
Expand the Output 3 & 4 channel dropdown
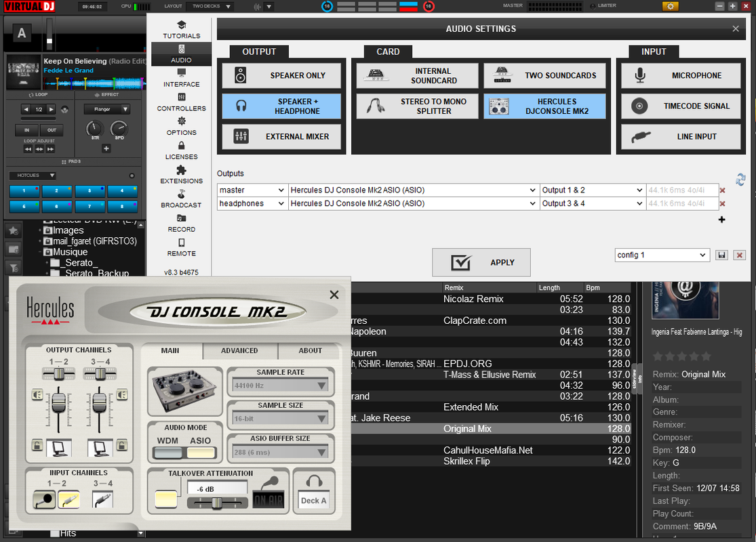click(x=593, y=204)
